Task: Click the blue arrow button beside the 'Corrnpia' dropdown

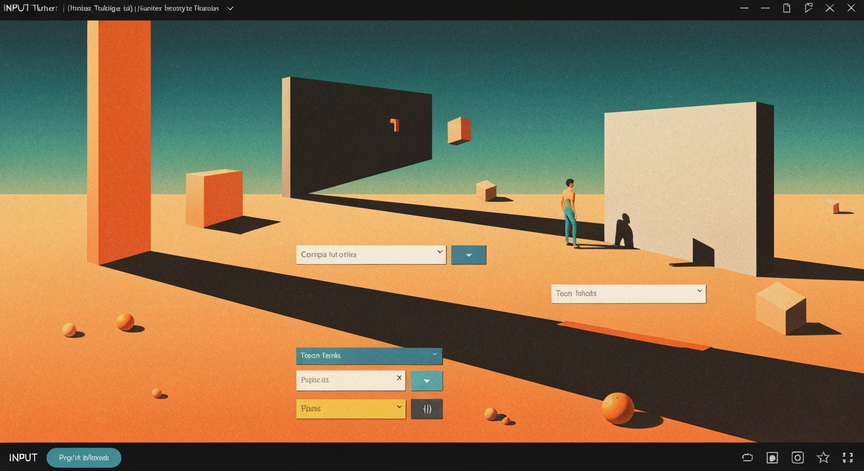Action: click(468, 255)
